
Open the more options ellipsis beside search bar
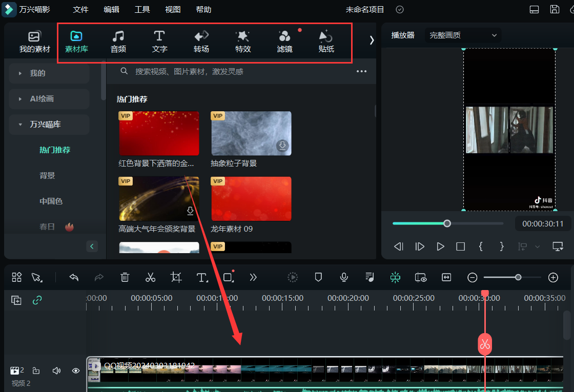coord(361,71)
